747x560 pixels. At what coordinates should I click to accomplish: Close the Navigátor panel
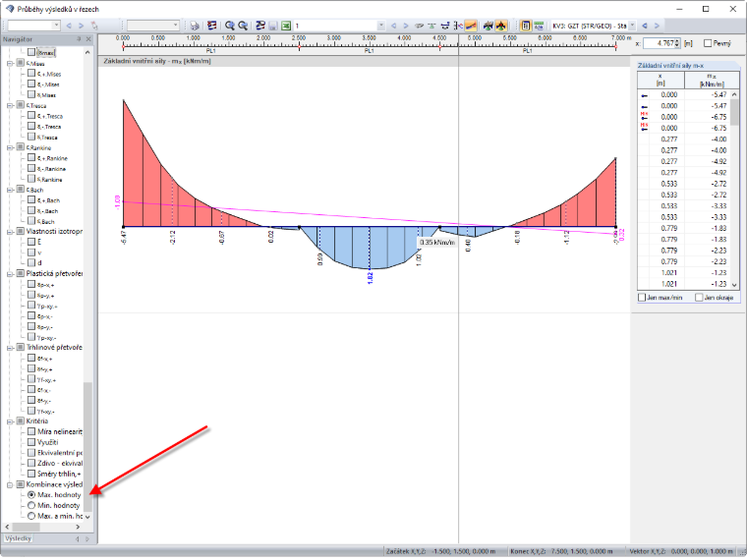88,39
